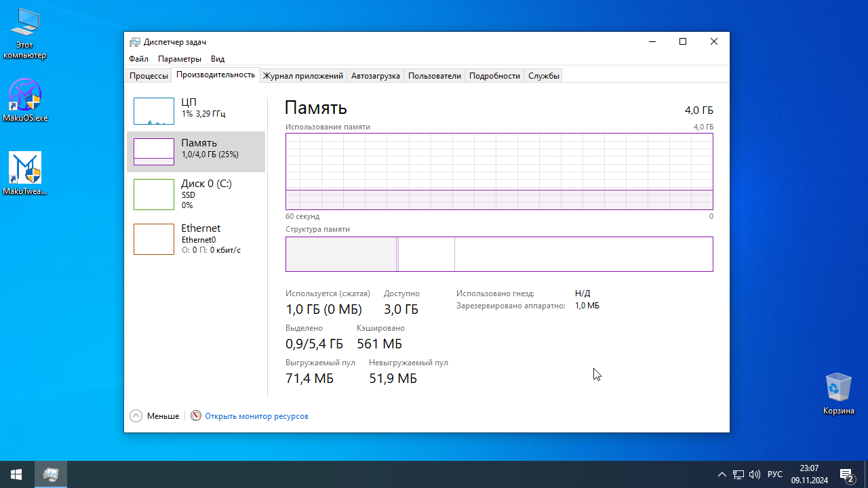The image size is (868, 488).
Task: Open the Этот компьютер desktop icon
Action: pos(25,33)
